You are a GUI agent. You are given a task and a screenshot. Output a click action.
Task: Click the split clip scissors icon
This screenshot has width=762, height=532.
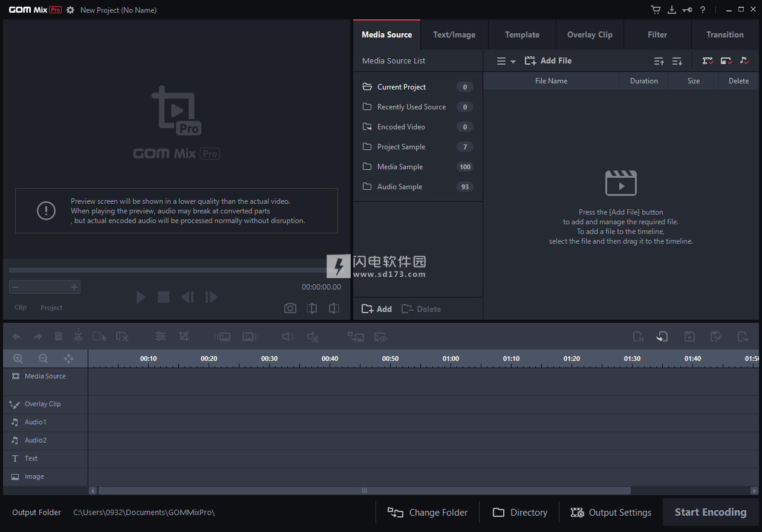pos(78,337)
